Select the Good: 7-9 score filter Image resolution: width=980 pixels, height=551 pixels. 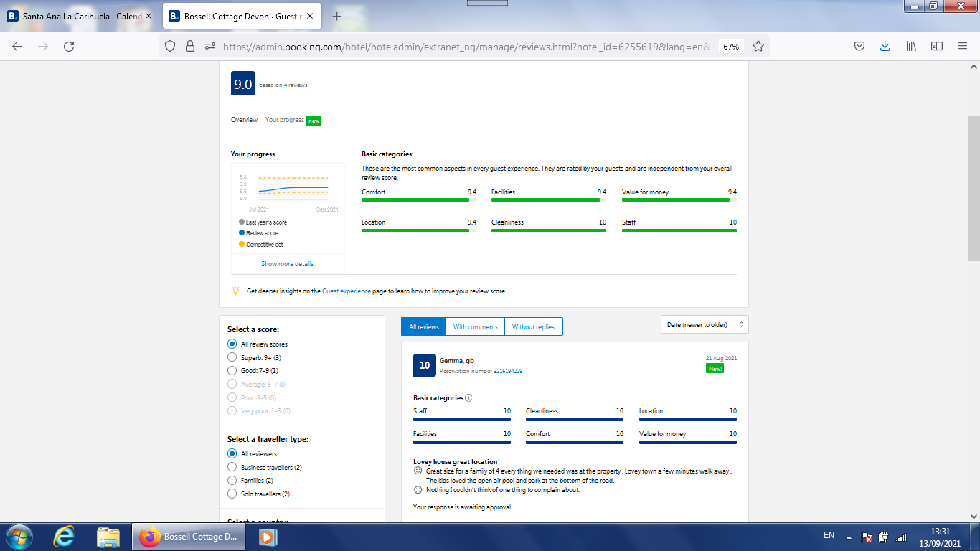(x=232, y=371)
